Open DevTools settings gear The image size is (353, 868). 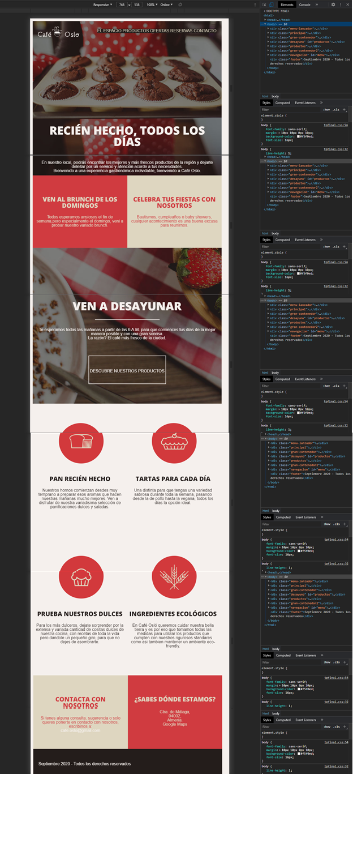point(333,5)
